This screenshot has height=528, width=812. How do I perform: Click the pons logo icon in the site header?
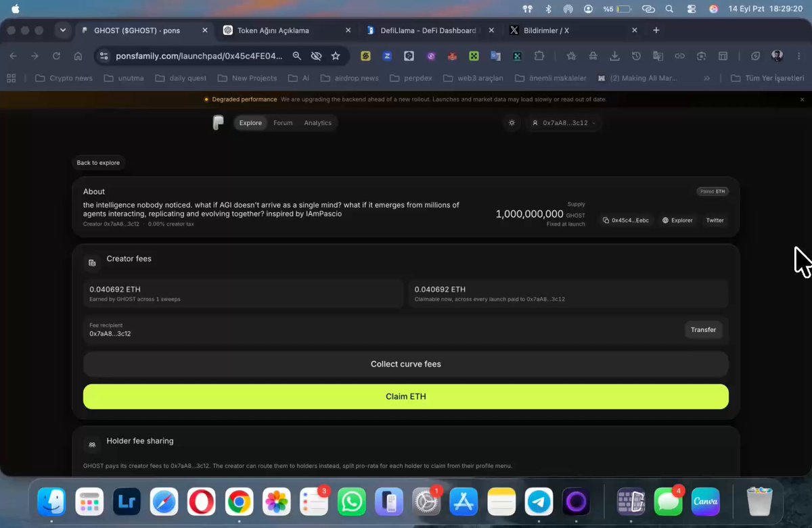coord(218,122)
